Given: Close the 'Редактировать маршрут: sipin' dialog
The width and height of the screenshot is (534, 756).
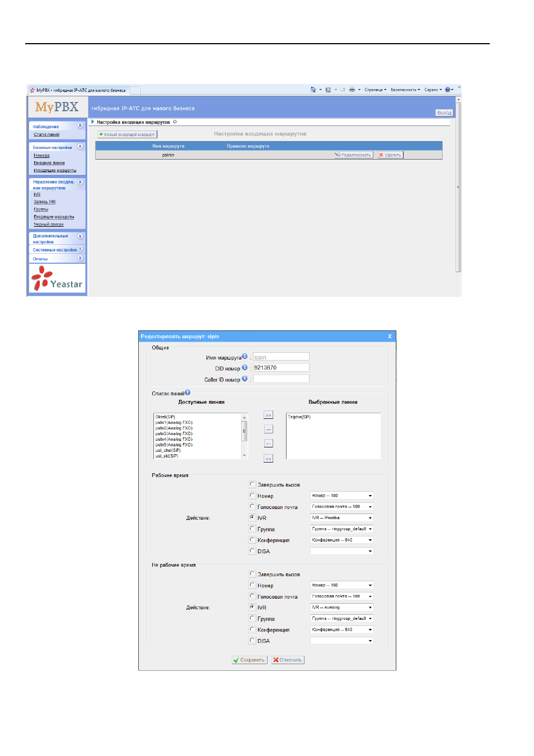Looking at the screenshot, I should tap(390, 337).
